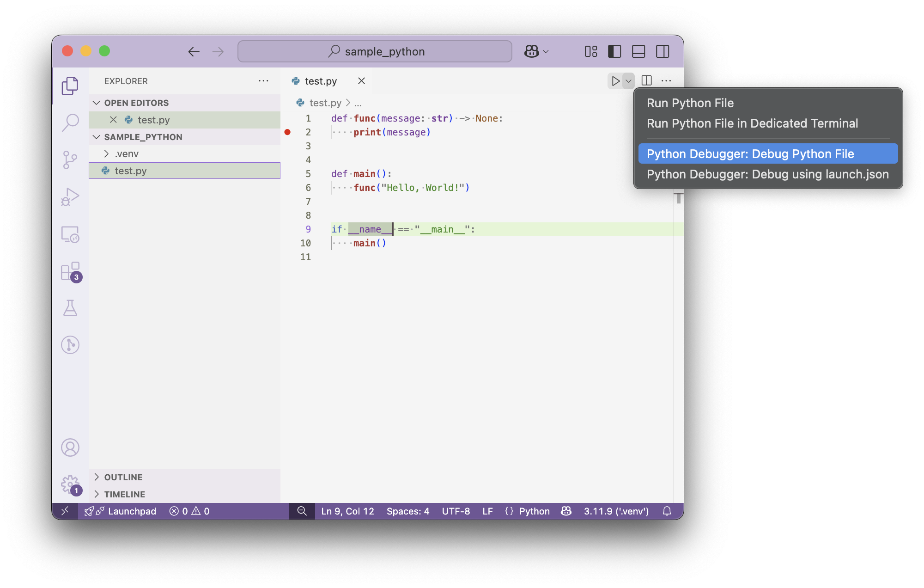Open the Git graph circle icon
The image size is (924, 588).
point(70,345)
